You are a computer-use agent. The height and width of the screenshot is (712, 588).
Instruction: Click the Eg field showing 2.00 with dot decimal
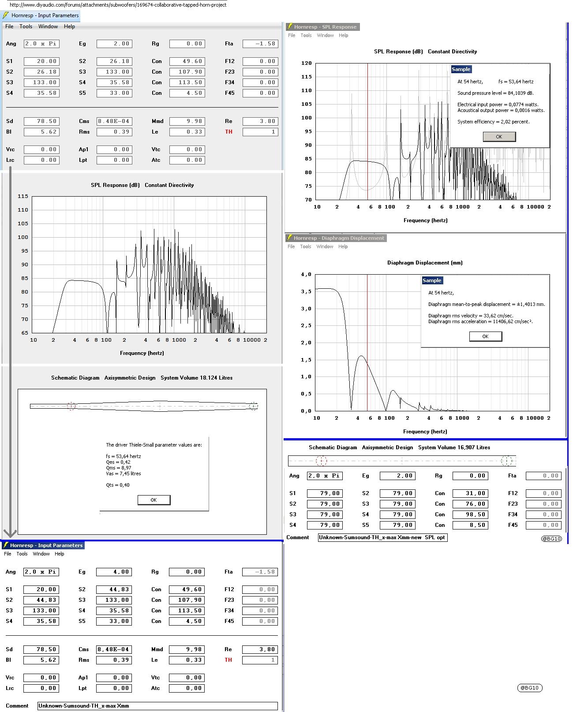tap(114, 44)
